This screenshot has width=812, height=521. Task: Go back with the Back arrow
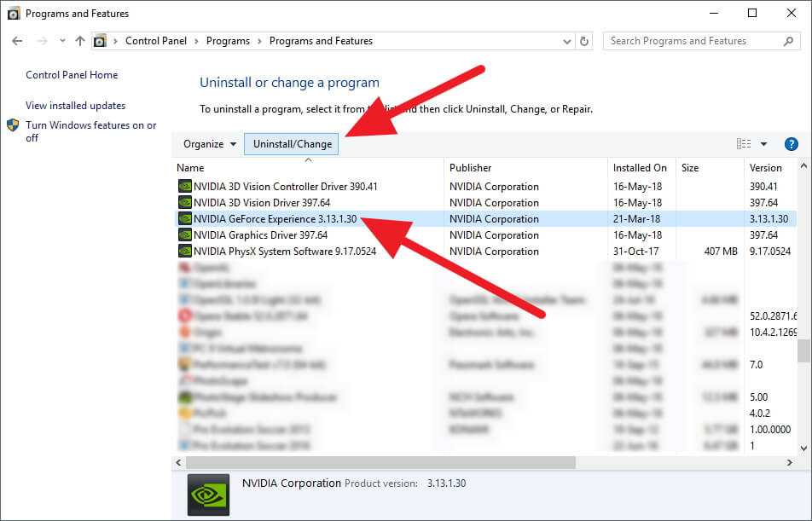(18, 41)
